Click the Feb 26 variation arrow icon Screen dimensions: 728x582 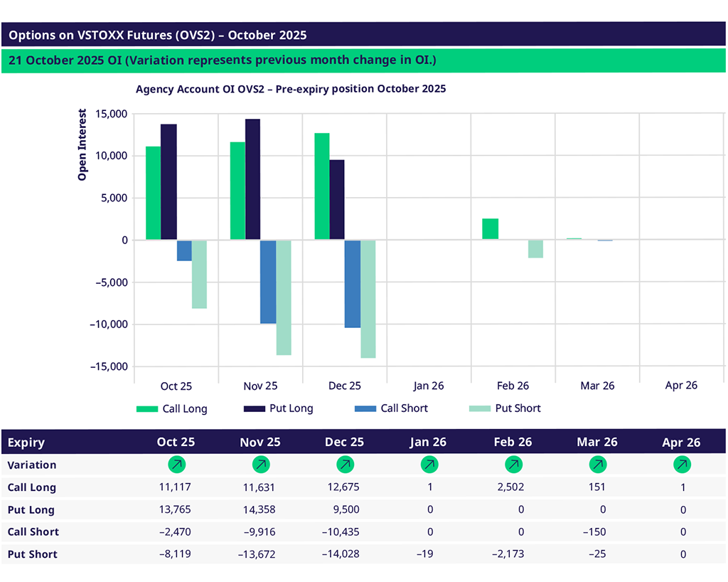point(513,465)
